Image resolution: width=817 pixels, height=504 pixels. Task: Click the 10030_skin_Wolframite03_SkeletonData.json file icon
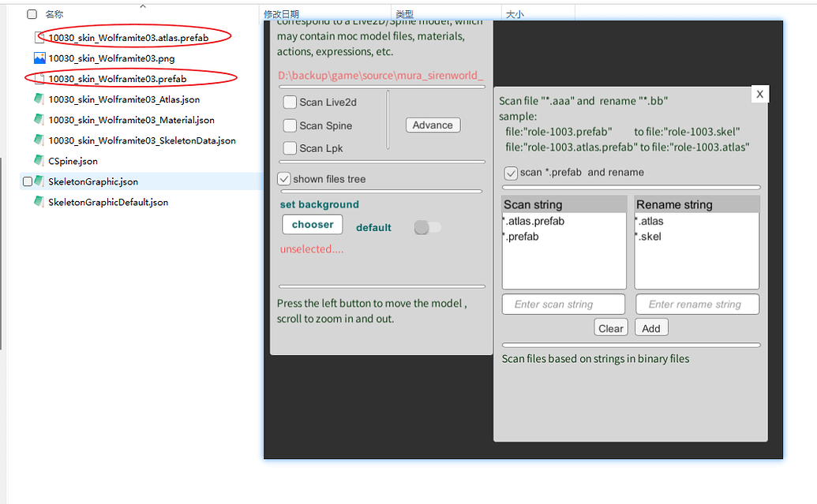(x=39, y=140)
